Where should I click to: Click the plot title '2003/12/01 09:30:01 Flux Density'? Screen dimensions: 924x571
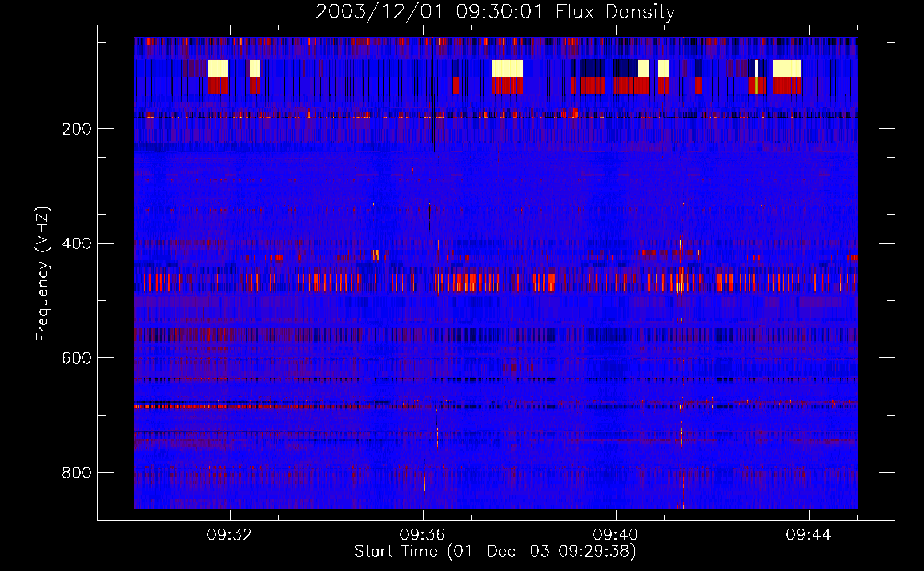(495, 11)
